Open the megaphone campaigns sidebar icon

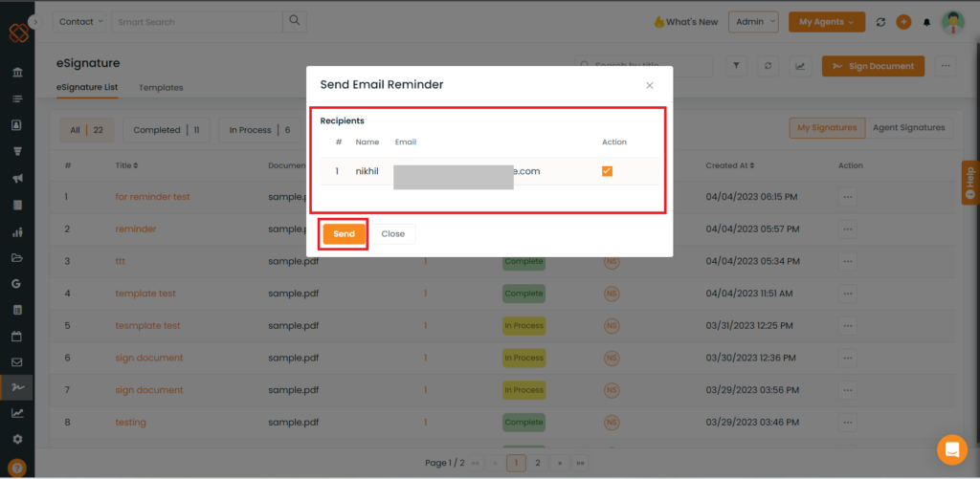17,178
